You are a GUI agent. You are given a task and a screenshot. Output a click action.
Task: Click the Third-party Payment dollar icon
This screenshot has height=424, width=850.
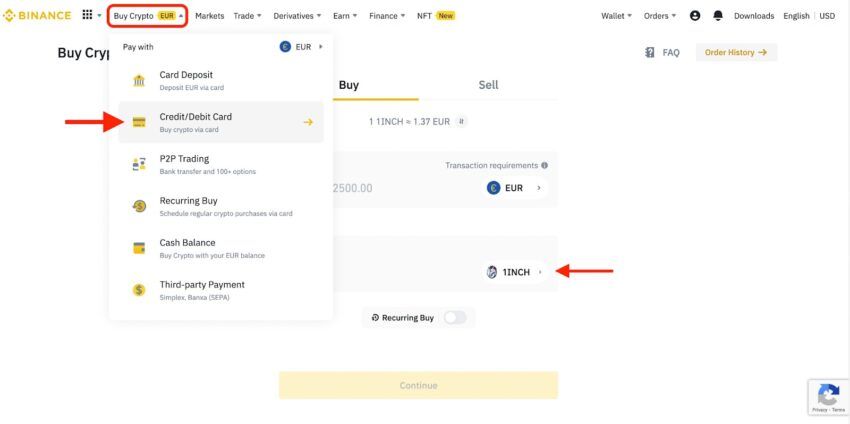(139, 290)
